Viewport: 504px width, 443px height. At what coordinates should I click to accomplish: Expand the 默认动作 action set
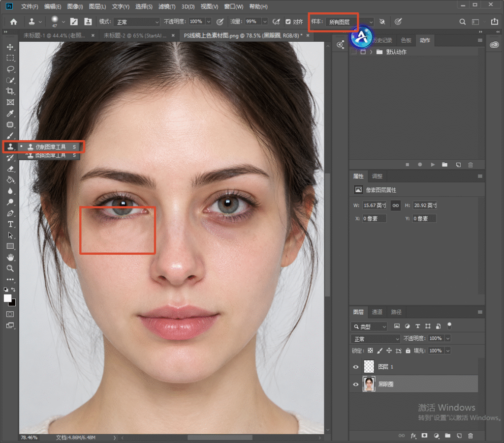pos(371,52)
